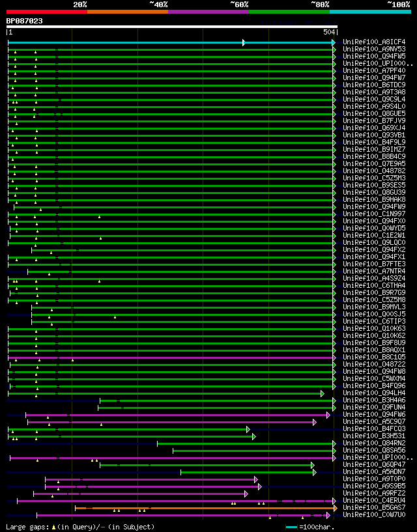Viewport: 417px width, 532px height.
Task: Click the purple arrowhead ending the C4ERU4 alignment
Action: (x=334, y=501)
